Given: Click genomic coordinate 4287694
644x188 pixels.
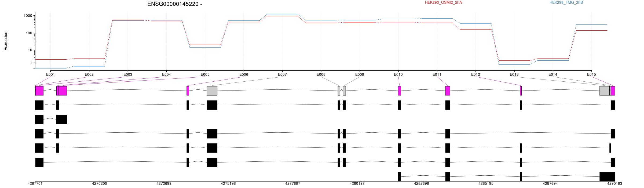Looking at the screenshot, I should (550, 184).
